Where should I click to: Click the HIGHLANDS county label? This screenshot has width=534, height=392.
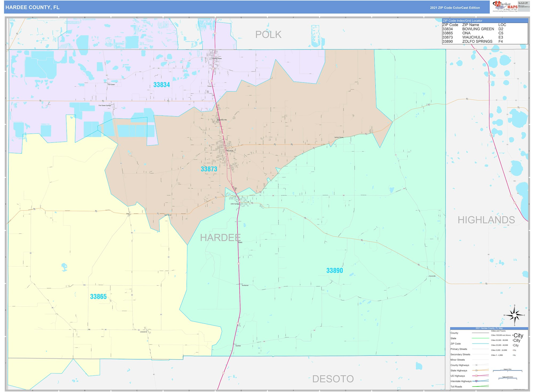click(486, 220)
